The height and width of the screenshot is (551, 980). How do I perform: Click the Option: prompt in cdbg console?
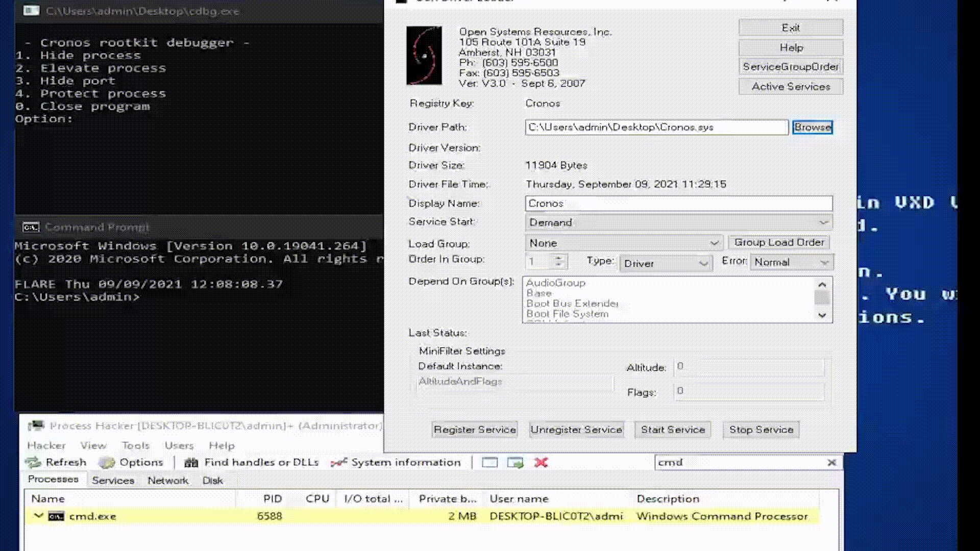click(44, 119)
